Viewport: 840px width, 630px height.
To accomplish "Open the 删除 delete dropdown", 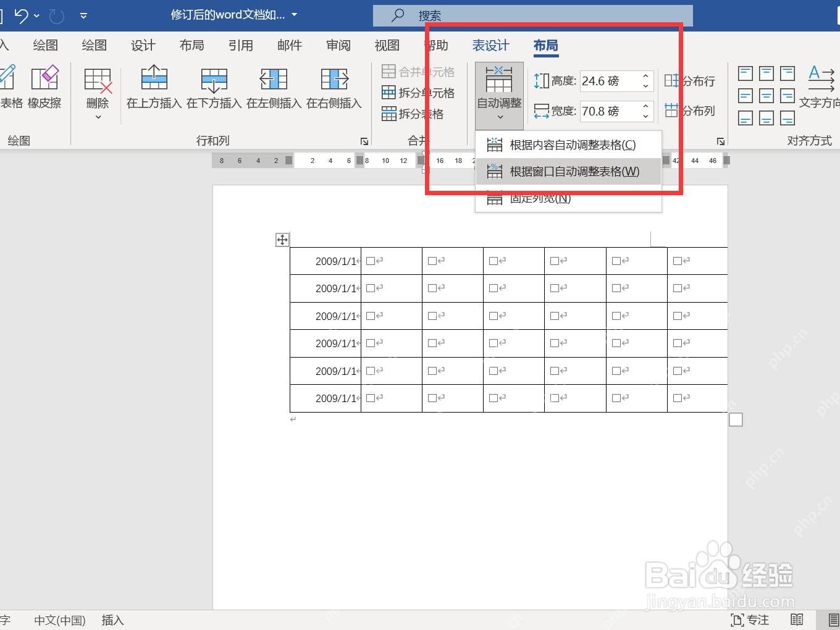I will click(98, 117).
